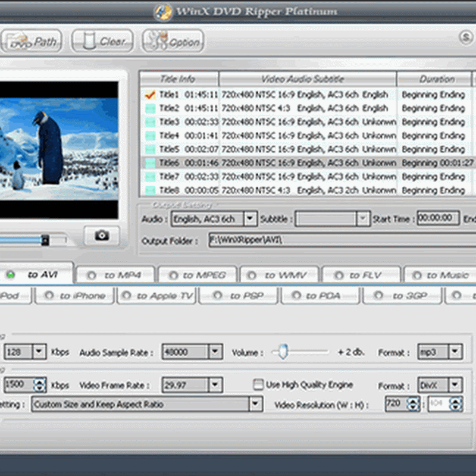Image resolution: width=476 pixels, height=476 pixels.
Task: Click the Video Bitrate 1500 spinner arrows
Action: pyautogui.click(x=39, y=385)
